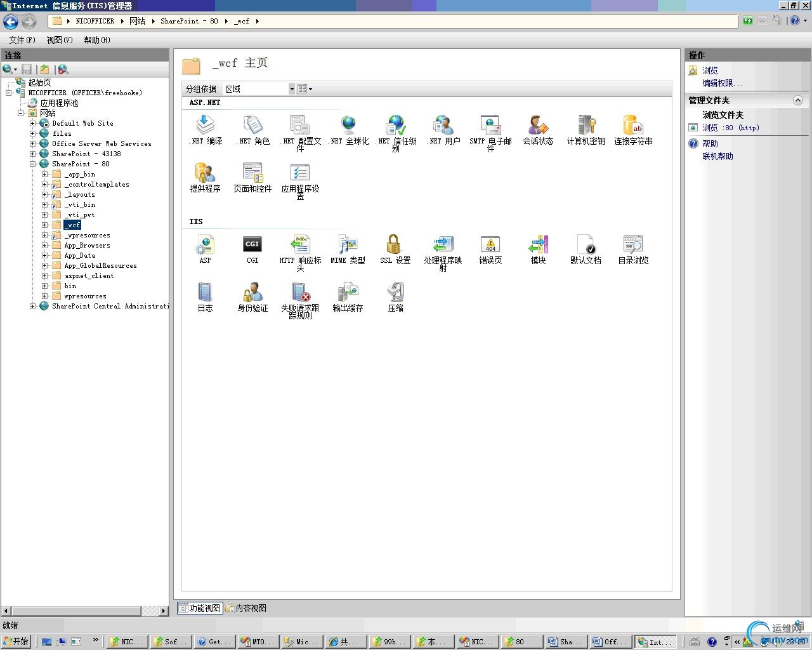812x650 pixels.
Task: Select the 起始页 tree item
Action: click(39, 83)
